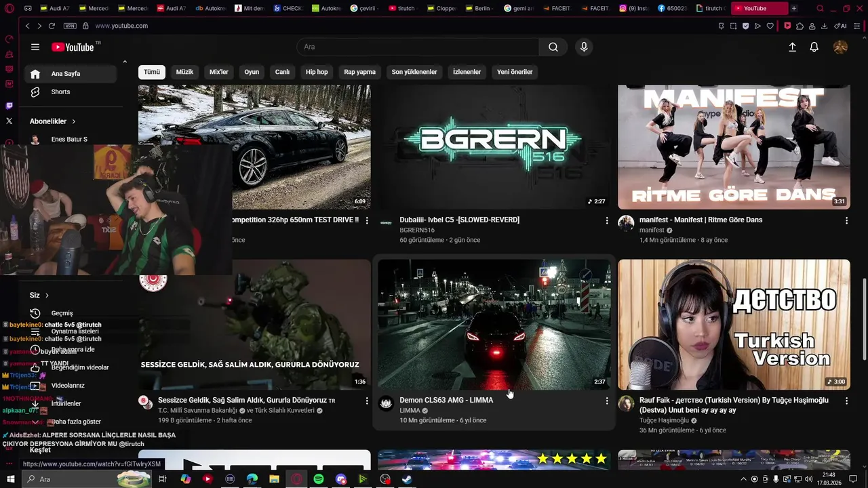The width and height of the screenshot is (868, 488).
Task: Select the Yeni öneriler filter chip
Action: (515, 72)
